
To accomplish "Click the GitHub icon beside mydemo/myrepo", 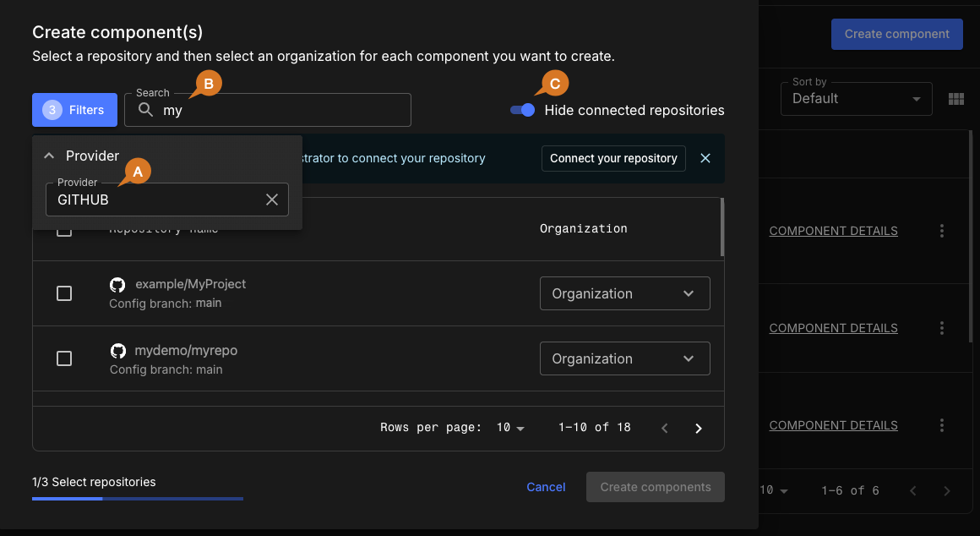I will [x=117, y=350].
